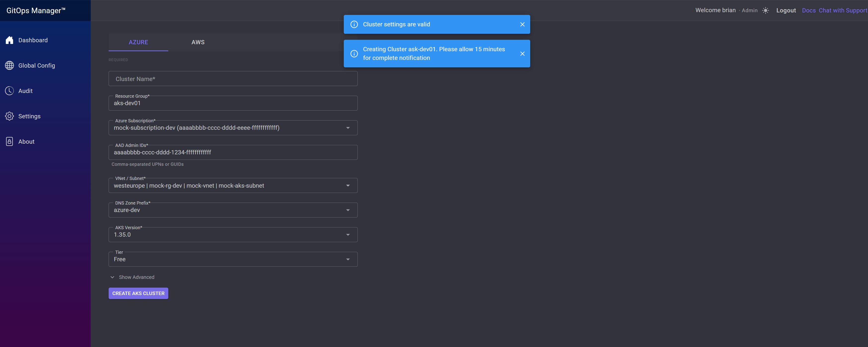Click the 'Comma-separated UPNs or GUIDs' hint
The width and height of the screenshot is (868, 347).
point(148,164)
